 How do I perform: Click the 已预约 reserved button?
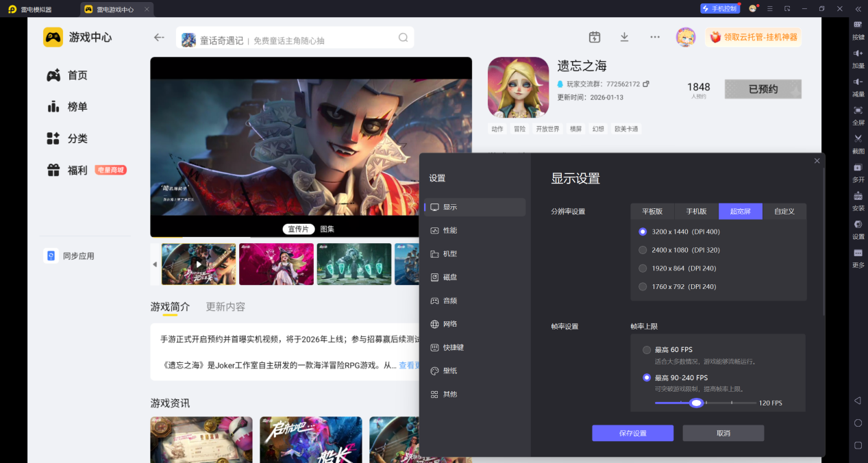tap(762, 89)
